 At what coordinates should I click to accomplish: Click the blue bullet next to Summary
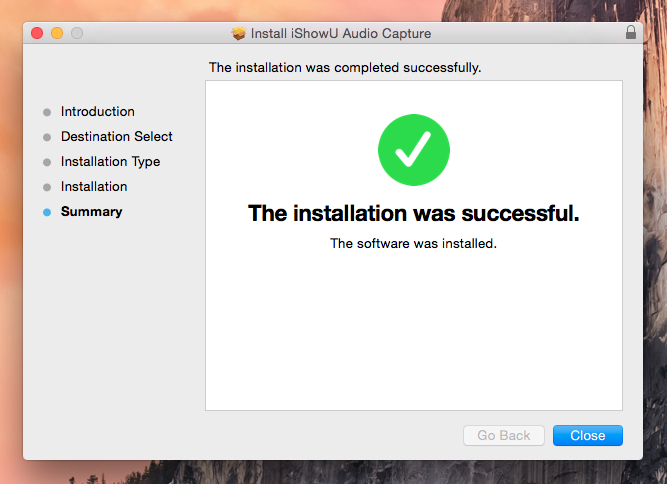[x=46, y=212]
